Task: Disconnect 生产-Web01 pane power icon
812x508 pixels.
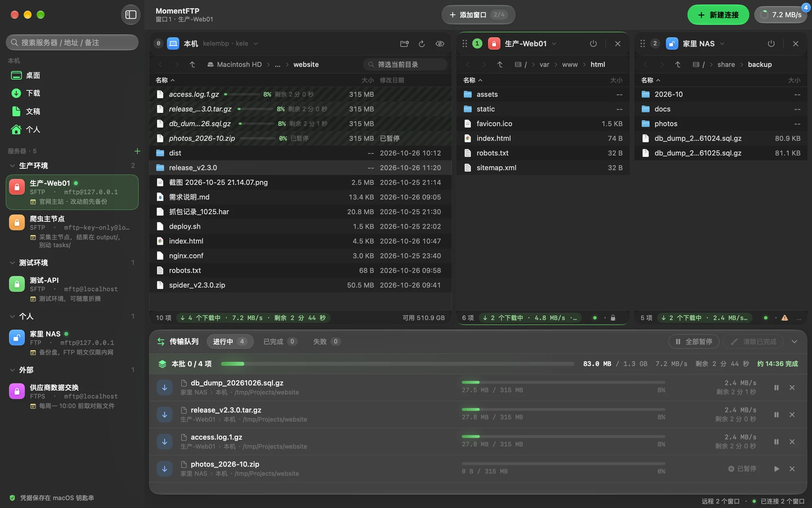Action: (593, 43)
